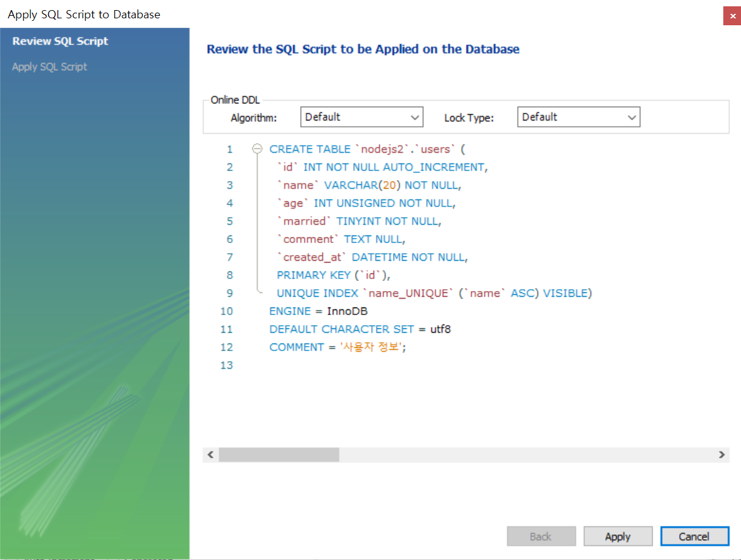This screenshot has width=741, height=560.
Task: Click the horizontal scrollbar right arrow
Action: pyautogui.click(x=721, y=455)
